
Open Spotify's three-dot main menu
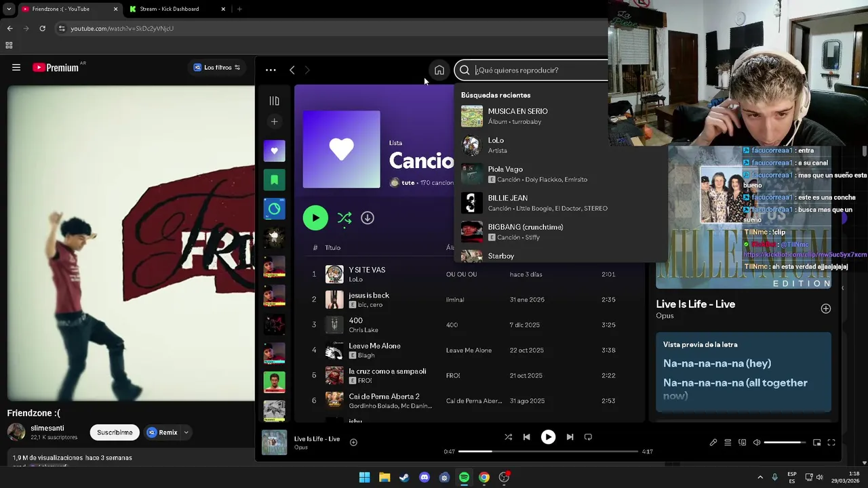pyautogui.click(x=271, y=70)
